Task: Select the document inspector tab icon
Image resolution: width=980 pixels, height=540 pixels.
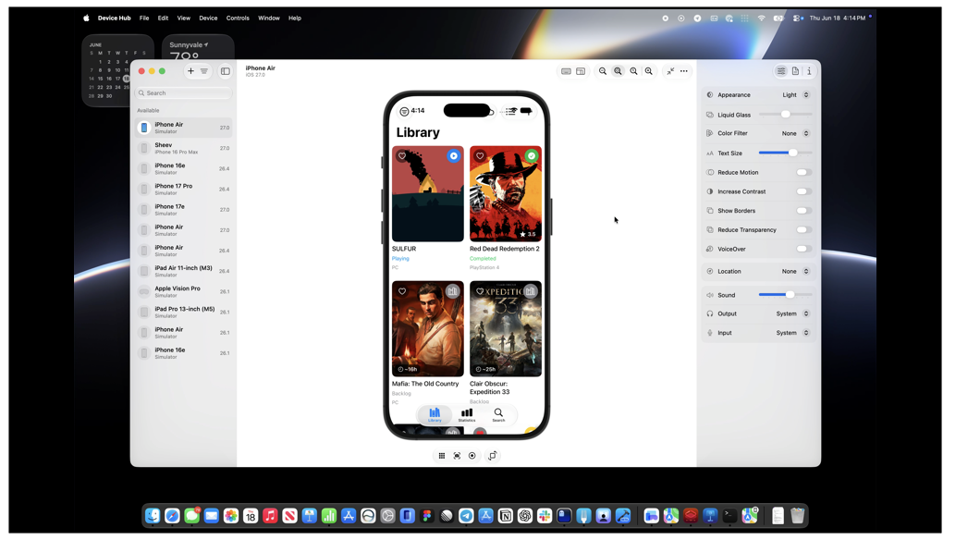Action: pyautogui.click(x=795, y=71)
